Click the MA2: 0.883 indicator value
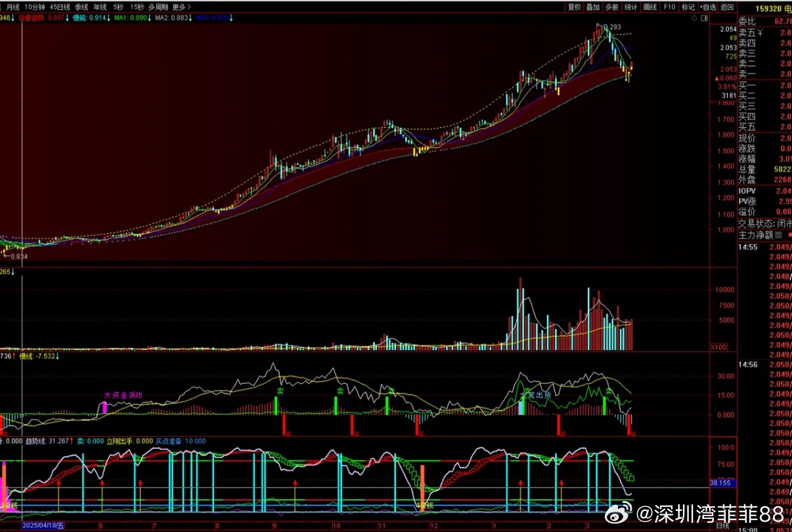792x532 pixels. (172, 18)
